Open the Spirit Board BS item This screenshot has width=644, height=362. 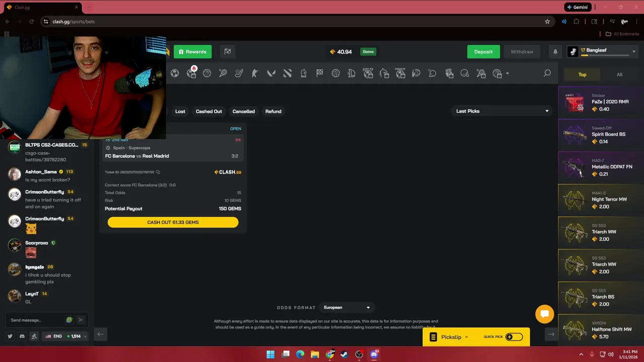[601, 135]
